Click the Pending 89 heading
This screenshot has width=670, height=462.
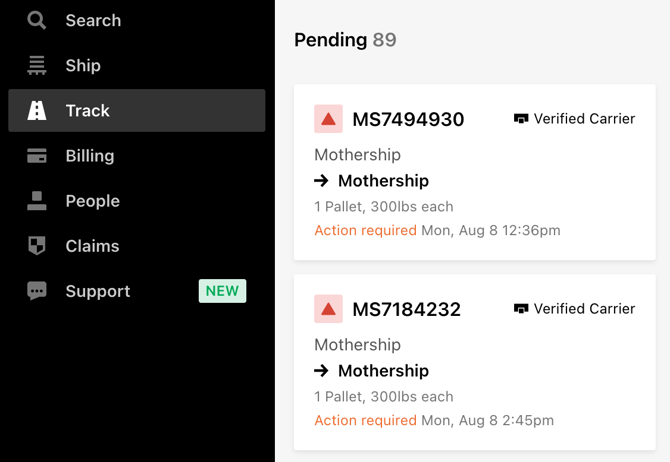coord(345,40)
